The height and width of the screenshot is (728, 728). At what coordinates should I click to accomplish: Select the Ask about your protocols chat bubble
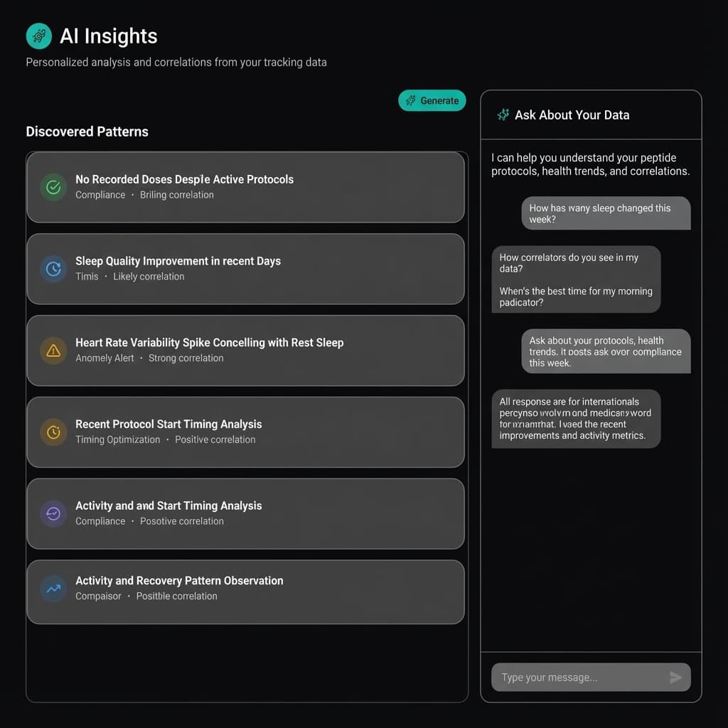(x=606, y=351)
